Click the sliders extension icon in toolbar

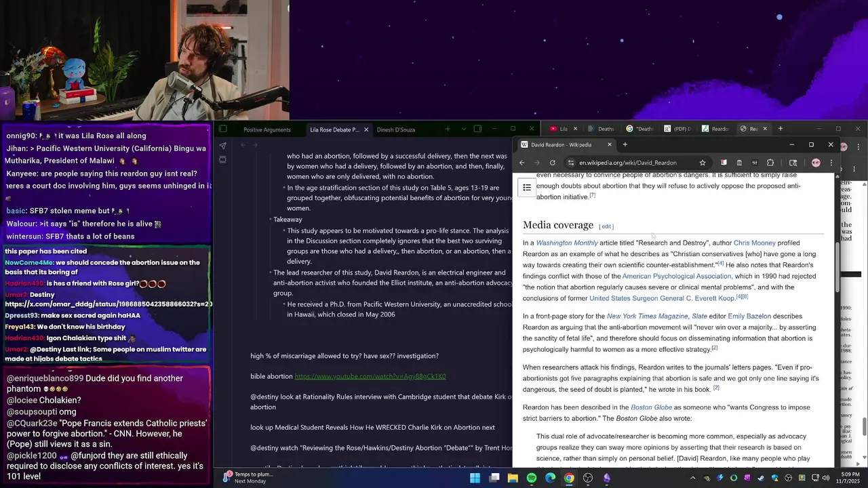click(755, 163)
